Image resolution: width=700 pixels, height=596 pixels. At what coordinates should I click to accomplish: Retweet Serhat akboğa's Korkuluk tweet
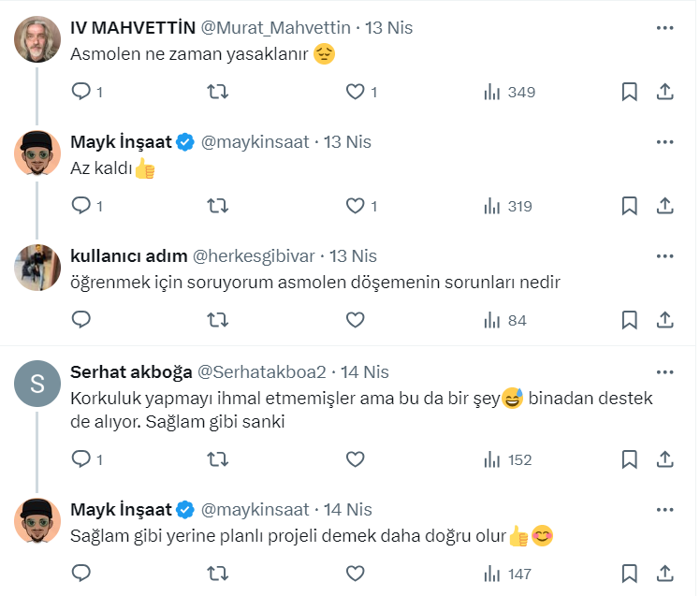coord(217,459)
